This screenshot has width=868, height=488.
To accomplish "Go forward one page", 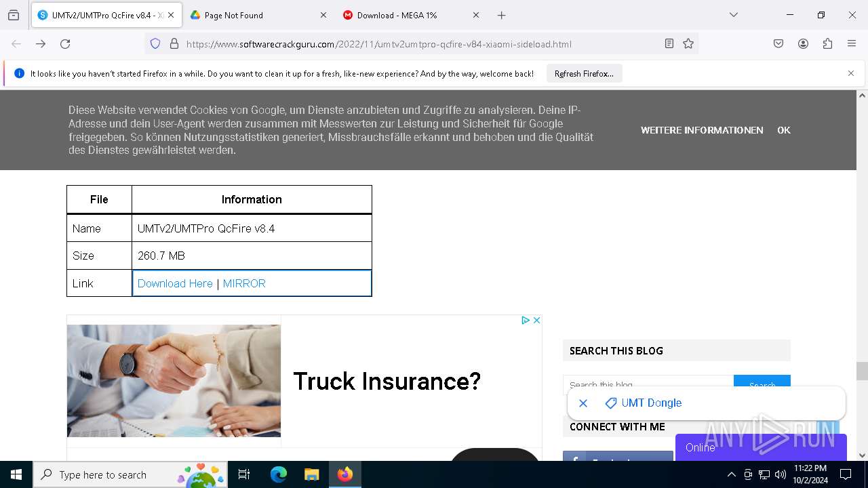I will [x=41, y=44].
